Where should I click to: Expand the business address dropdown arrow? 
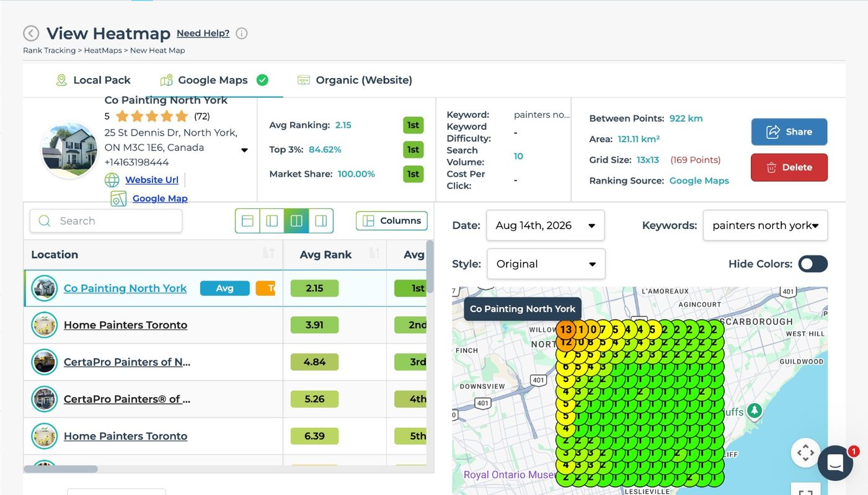tap(244, 150)
